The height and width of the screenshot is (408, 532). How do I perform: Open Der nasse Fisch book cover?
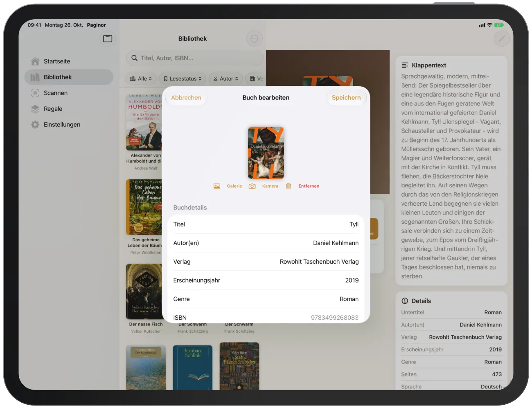(x=144, y=291)
